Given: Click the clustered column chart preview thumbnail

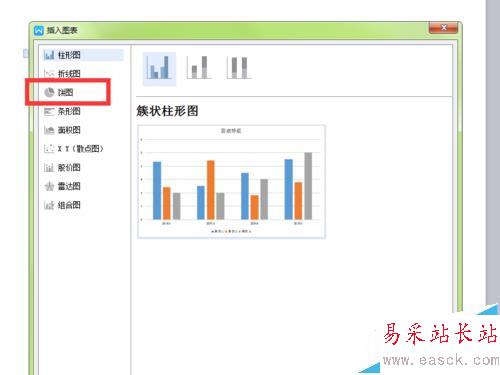Looking at the screenshot, I should (x=231, y=182).
